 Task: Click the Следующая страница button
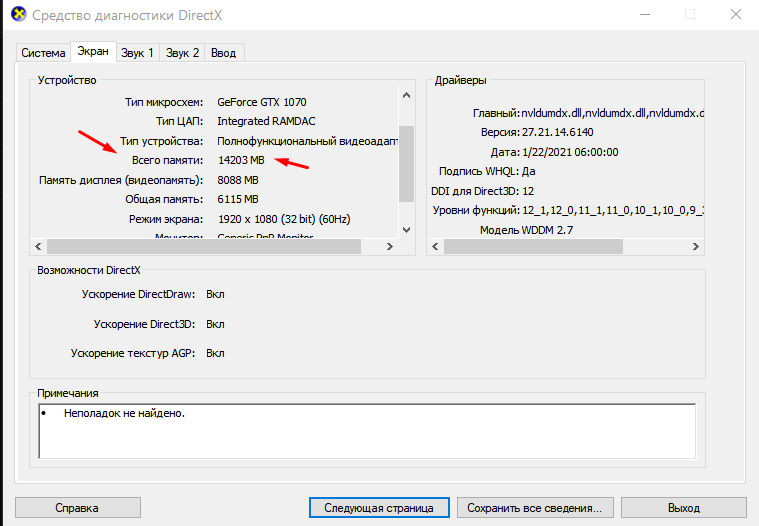point(379,508)
